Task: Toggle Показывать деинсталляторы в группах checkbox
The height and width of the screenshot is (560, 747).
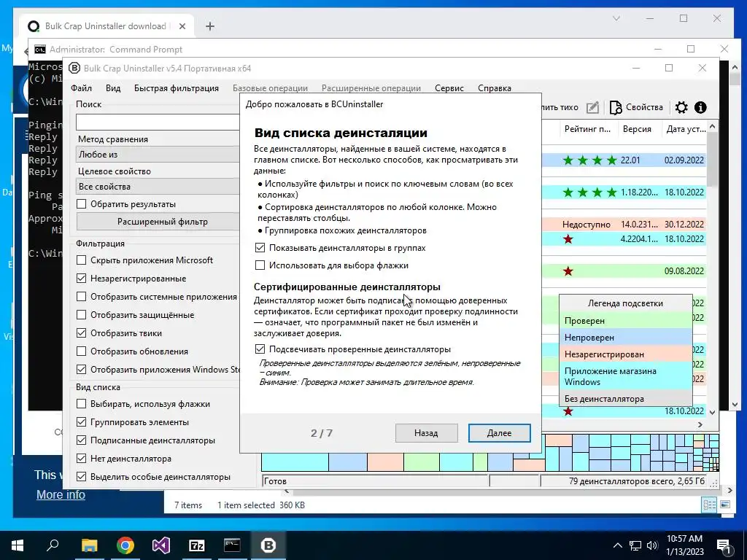Action: point(260,248)
